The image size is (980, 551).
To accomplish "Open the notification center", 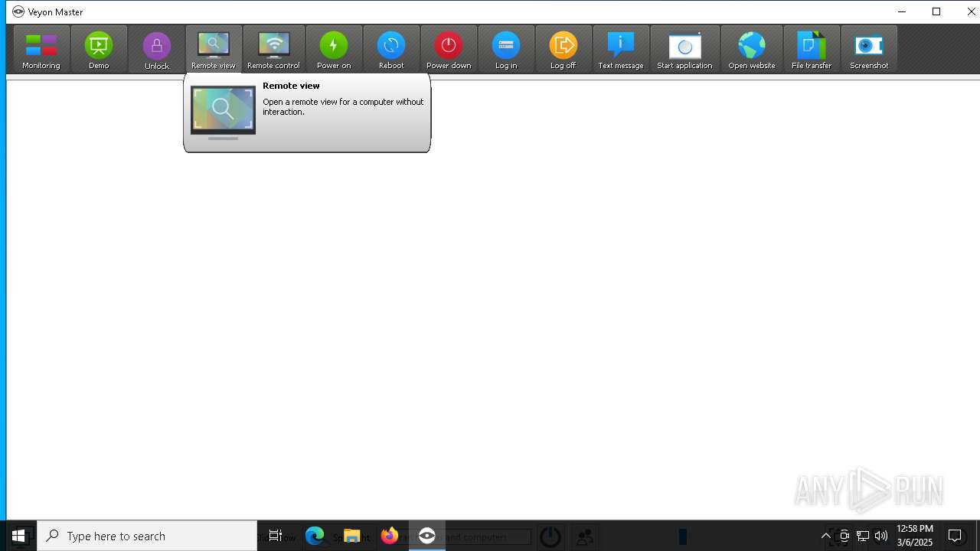I will tap(955, 536).
